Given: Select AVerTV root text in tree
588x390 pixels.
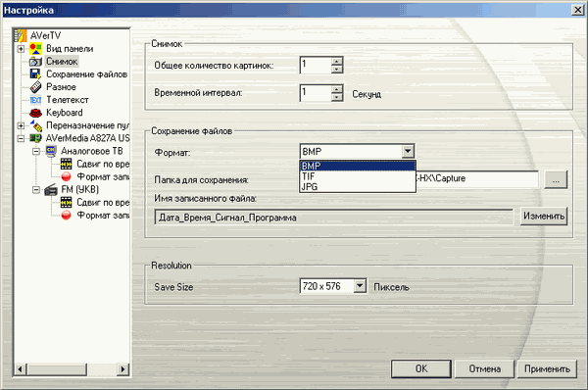Looking at the screenshot, I should [45, 35].
